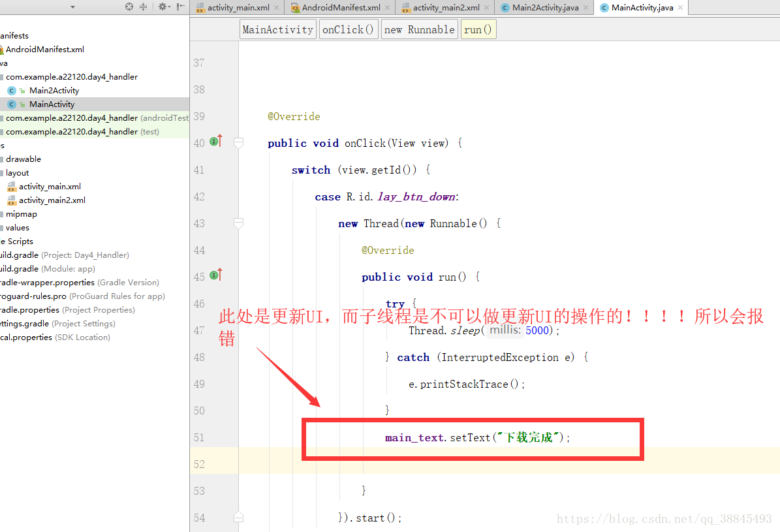Viewport: 780px width, 532px height.
Task: Click override gutter icon on line 40
Action: coord(216,142)
